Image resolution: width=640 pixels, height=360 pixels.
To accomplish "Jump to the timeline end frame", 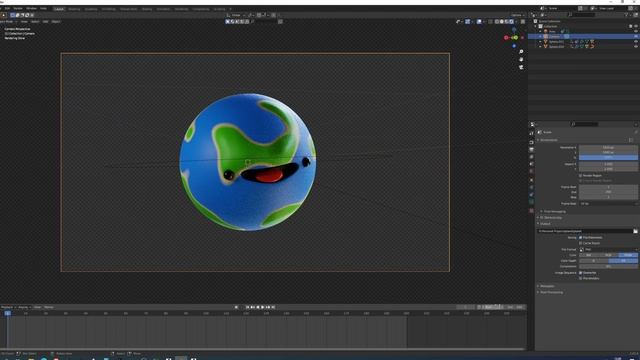I will (x=273, y=307).
